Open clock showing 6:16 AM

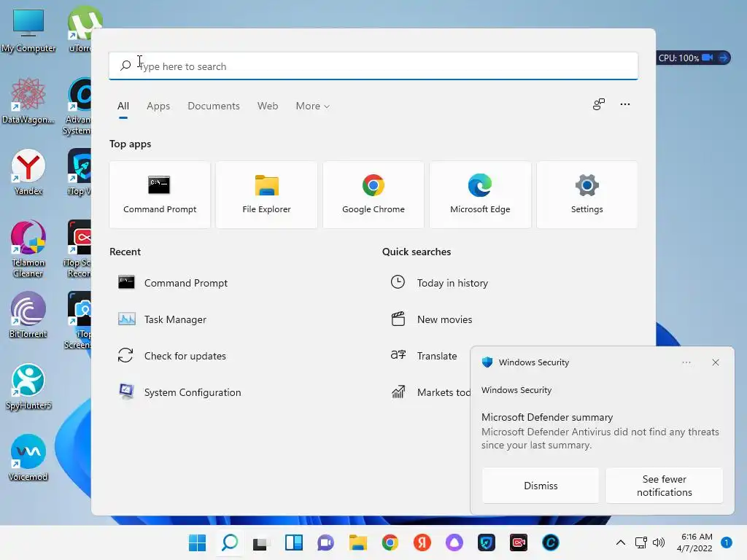tap(694, 542)
